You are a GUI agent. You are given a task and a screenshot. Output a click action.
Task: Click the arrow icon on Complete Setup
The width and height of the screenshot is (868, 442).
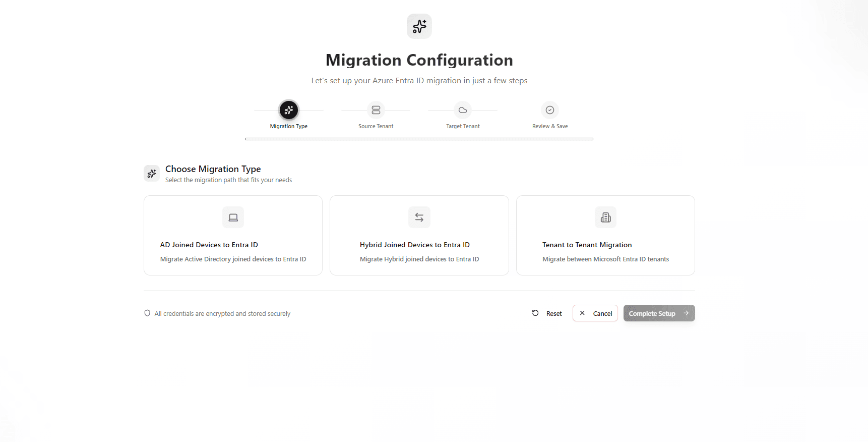click(686, 313)
